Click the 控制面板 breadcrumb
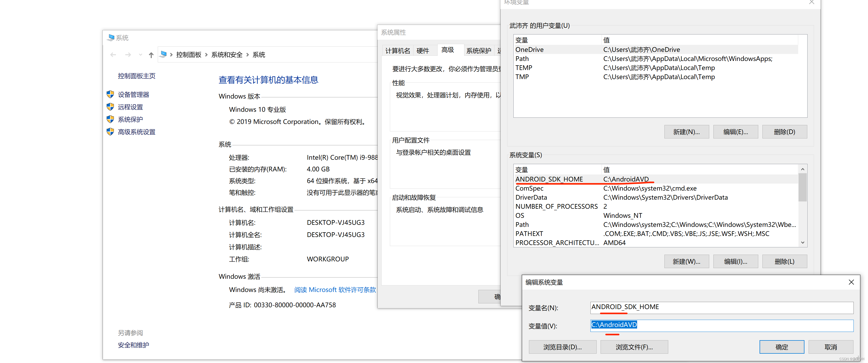Image resolution: width=868 pixels, height=363 pixels. [189, 54]
